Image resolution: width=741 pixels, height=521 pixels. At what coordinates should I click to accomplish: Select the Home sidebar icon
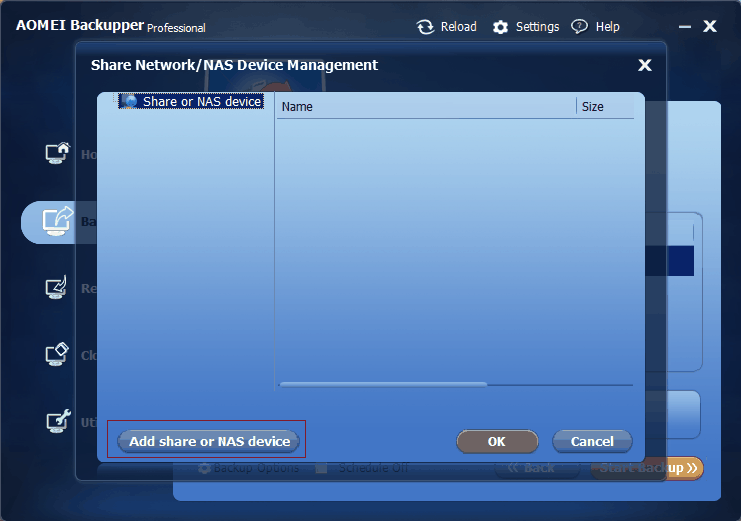tap(57, 153)
